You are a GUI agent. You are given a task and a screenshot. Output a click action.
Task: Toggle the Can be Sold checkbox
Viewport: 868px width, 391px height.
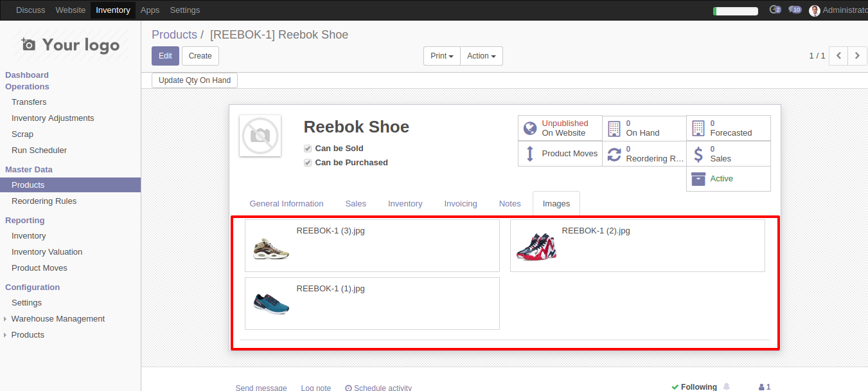click(x=308, y=149)
